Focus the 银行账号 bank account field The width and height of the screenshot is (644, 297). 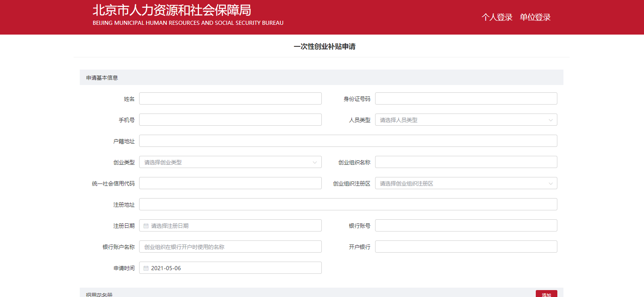[x=466, y=225]
